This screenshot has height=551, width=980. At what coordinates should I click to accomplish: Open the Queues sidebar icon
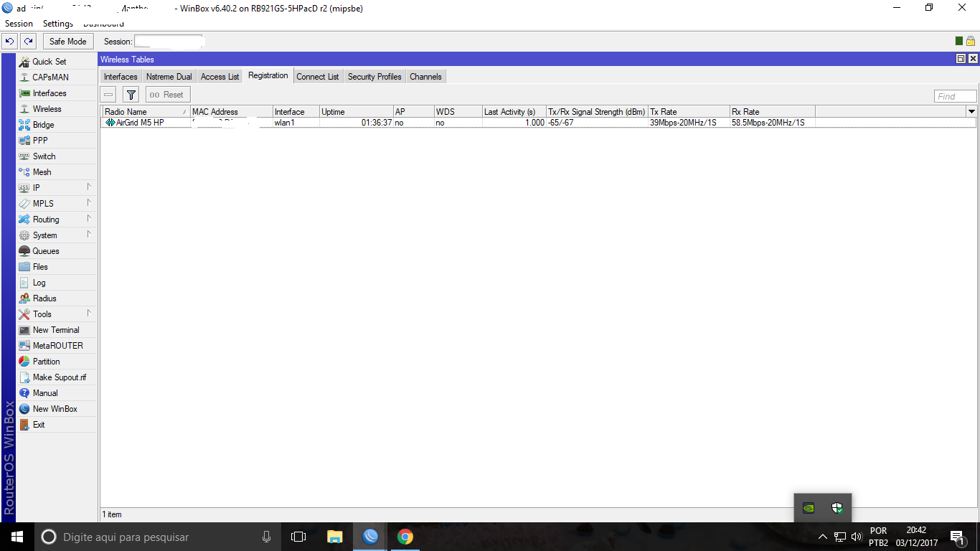point(24,251)
